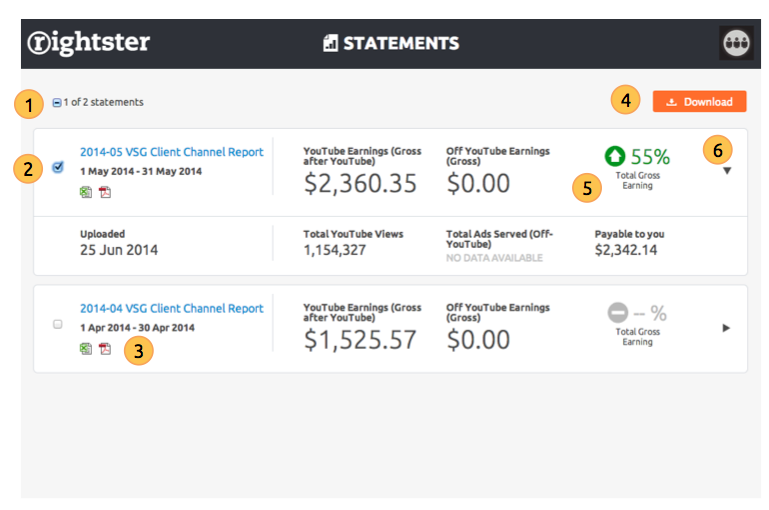
Task: Toggle the select-all statements checkbox
Action: click(x=57, y=102)
